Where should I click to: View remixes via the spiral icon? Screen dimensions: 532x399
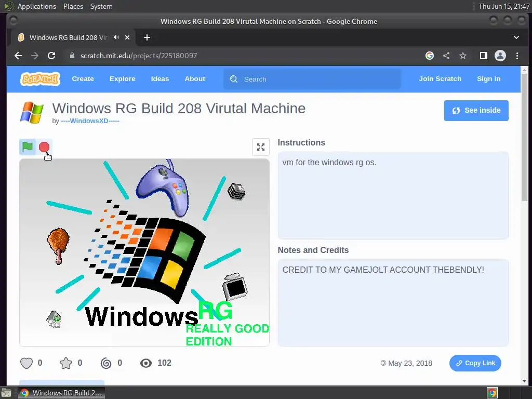(x=106, y=363)
